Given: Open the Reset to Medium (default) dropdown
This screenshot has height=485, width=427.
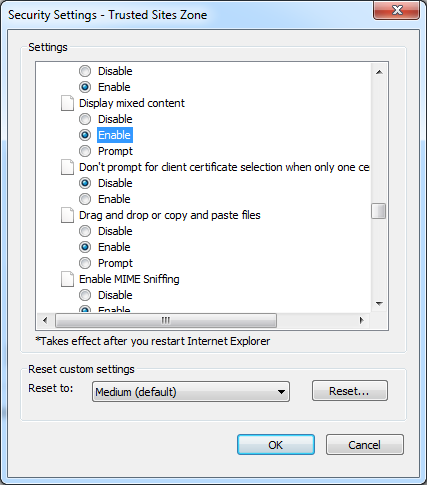Looking at the screenshot, I should click(x=191, y=392).
